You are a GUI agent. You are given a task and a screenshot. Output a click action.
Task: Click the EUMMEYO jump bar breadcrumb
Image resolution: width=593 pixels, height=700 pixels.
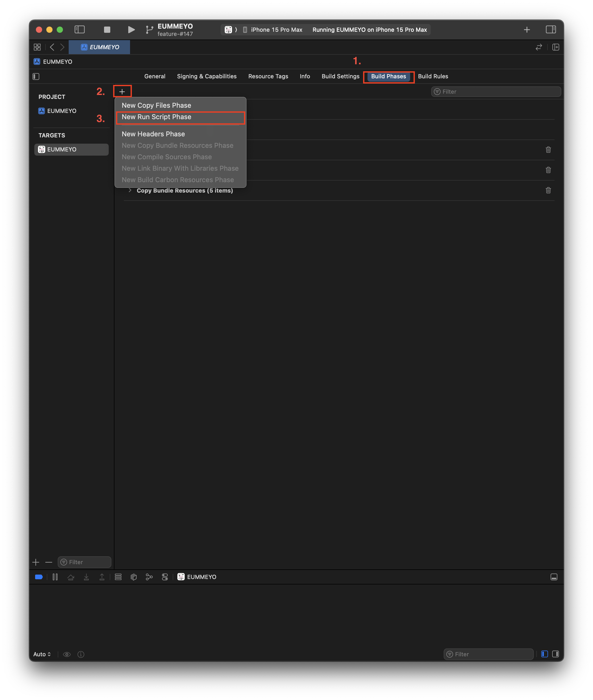[53, 62]
